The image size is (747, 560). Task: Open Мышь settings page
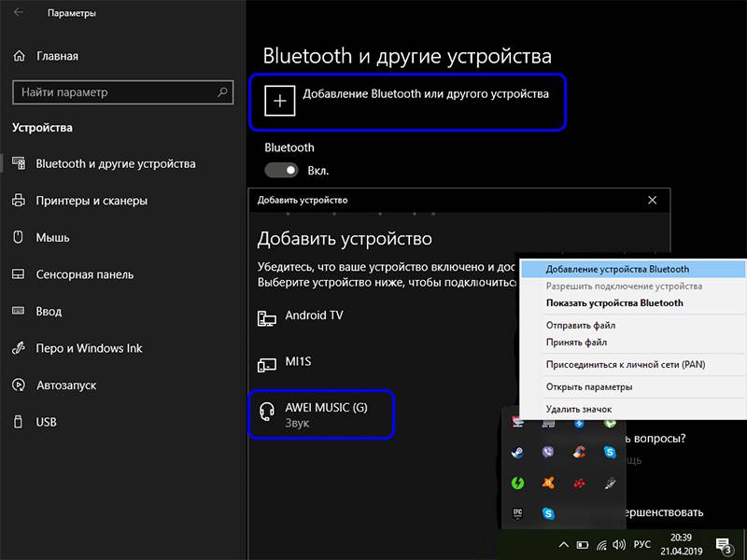pyautogui.click(x=52, y=237)
